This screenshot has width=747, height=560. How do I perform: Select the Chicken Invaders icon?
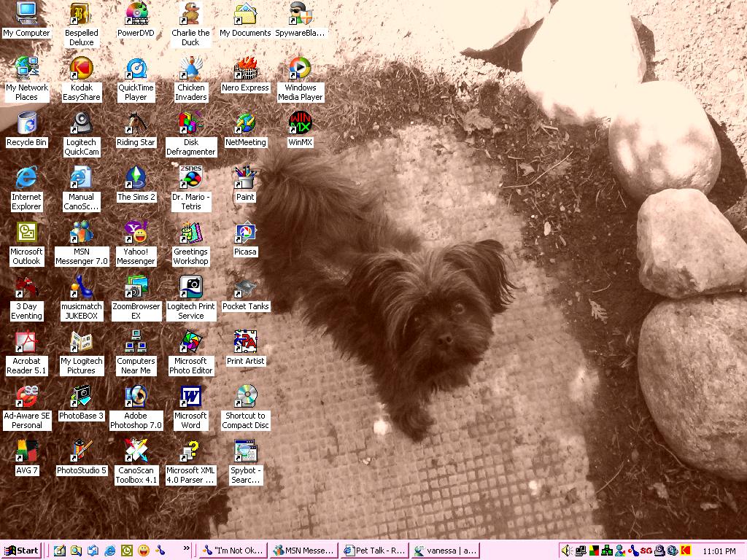pos(190,79)
